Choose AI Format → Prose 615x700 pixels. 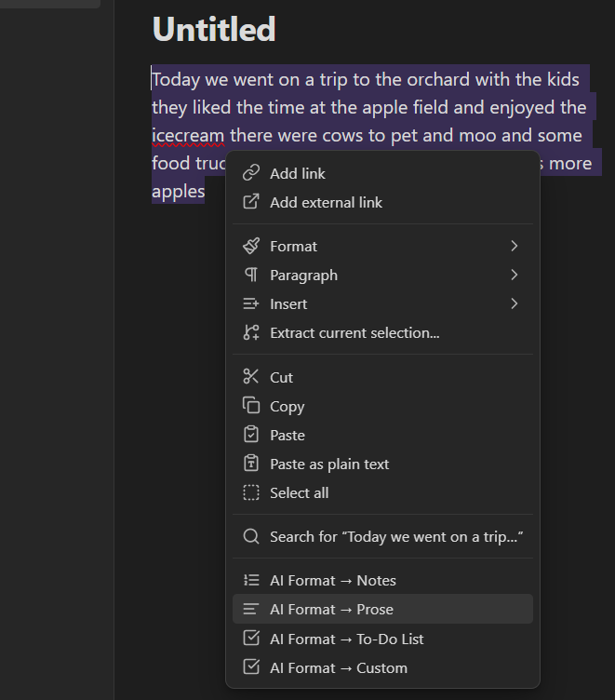(x=382, y=609)
